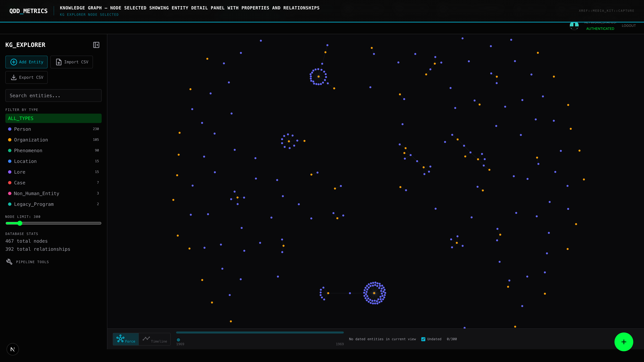This screenshot has height=362, width=644.
Task: Click the Export CSV download icon
Action: pyautogui.click(x=14, y=77)
